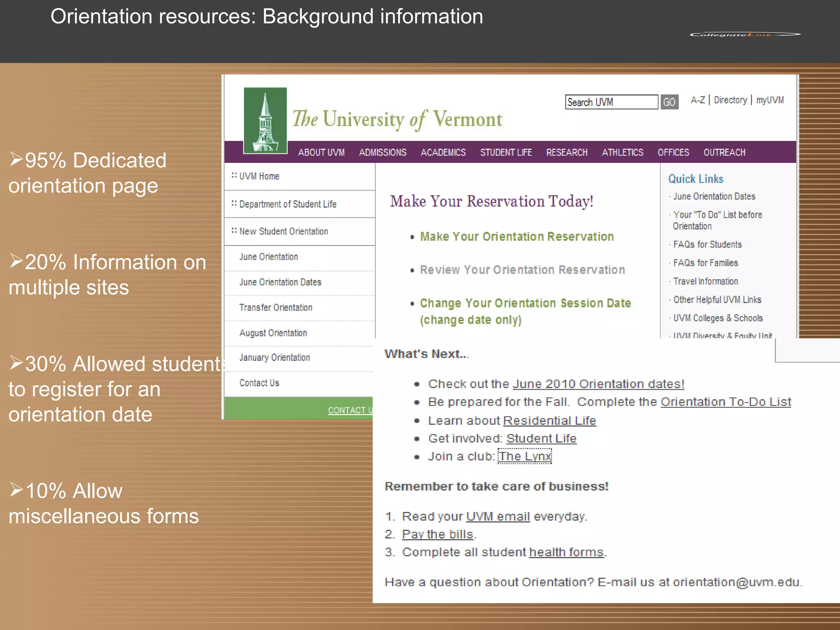Screen dimensions: 840x630
Task: Click The Lynx club link
Action: [x=525, y=457]
